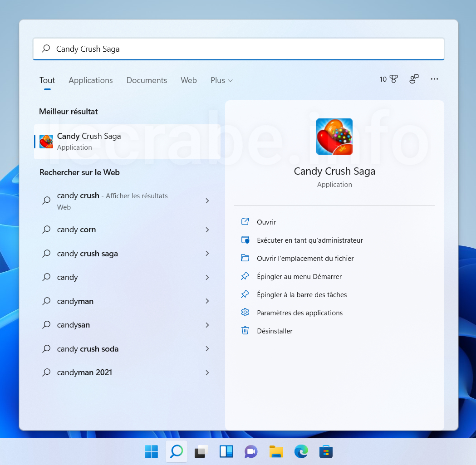Choose Épingler à la barre des tâches
The height and width of the screenshot is (465, 476).
(x=302, y=295)
